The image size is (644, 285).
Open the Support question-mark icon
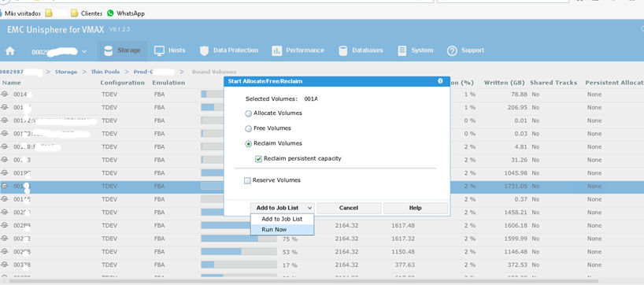(x=452, y=51)
